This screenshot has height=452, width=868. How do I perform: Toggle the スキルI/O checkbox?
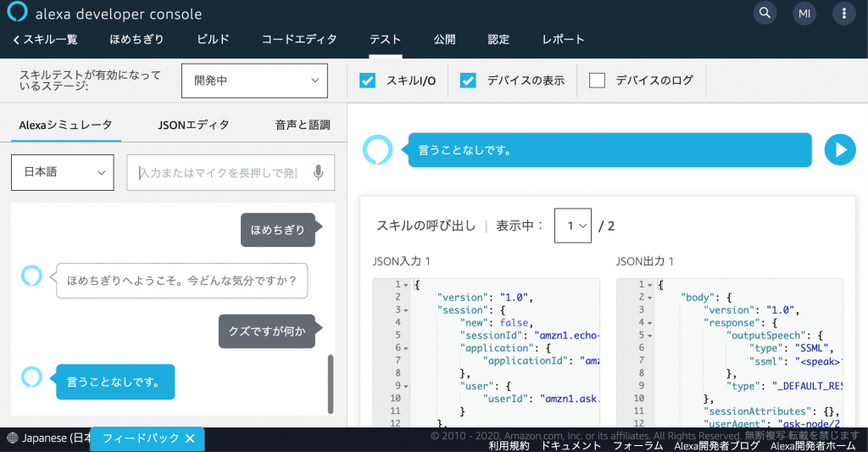[x=368, y=81]
